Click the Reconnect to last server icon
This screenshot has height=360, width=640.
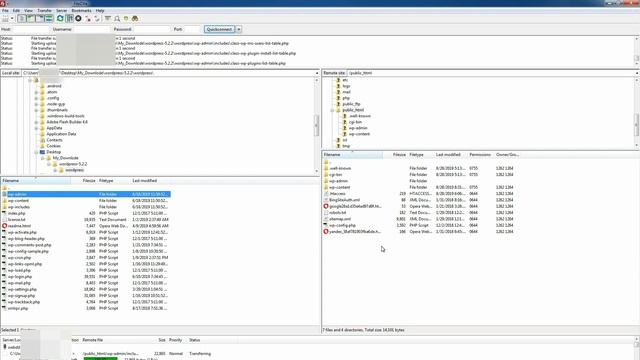click(x=97, y=19)
